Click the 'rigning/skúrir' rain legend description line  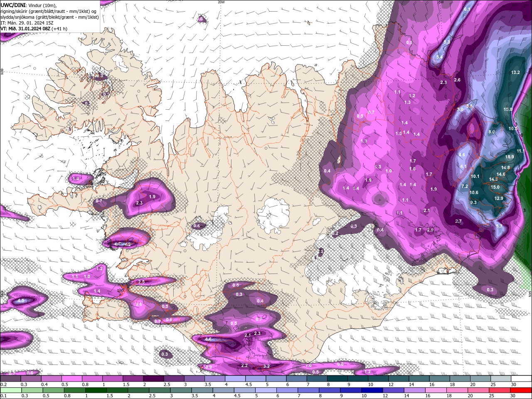coord(49,11)
